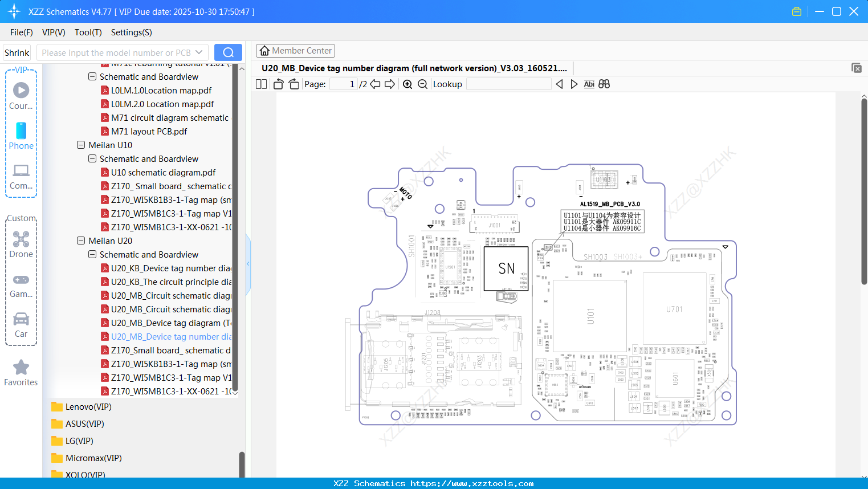Toggle the Abi match-case search option
The image size is (868, 489).
589,84
